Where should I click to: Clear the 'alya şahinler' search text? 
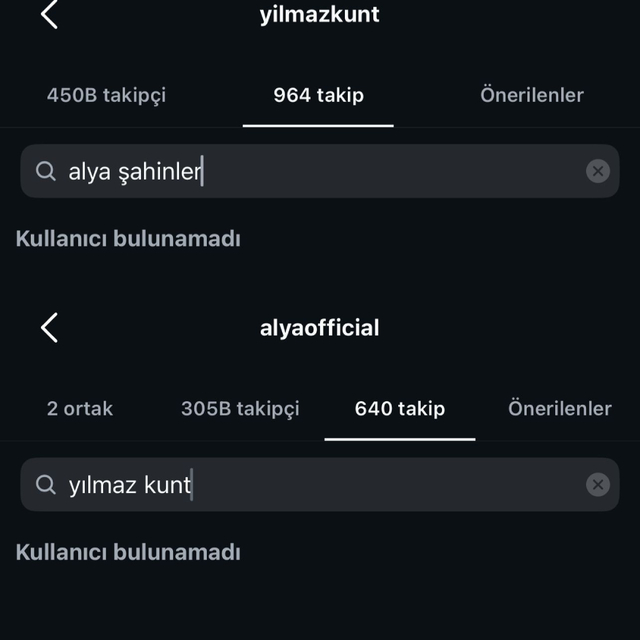[x=597, y=171]
